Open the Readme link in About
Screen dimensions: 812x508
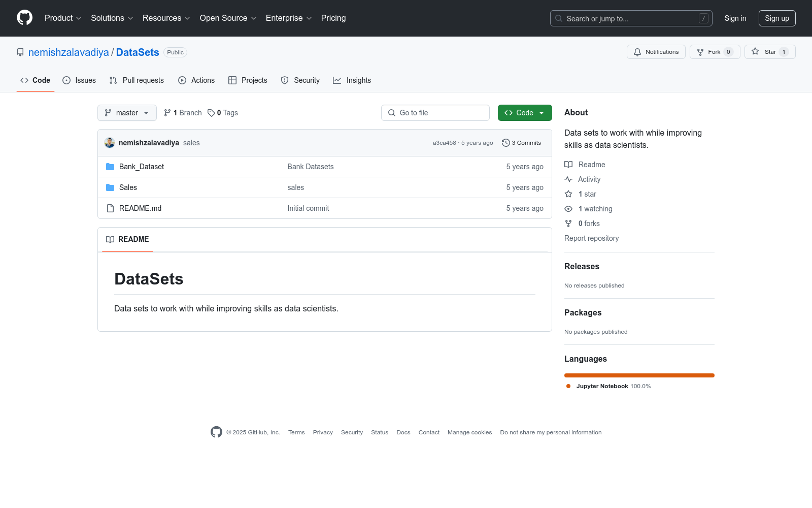pos(585,165)
